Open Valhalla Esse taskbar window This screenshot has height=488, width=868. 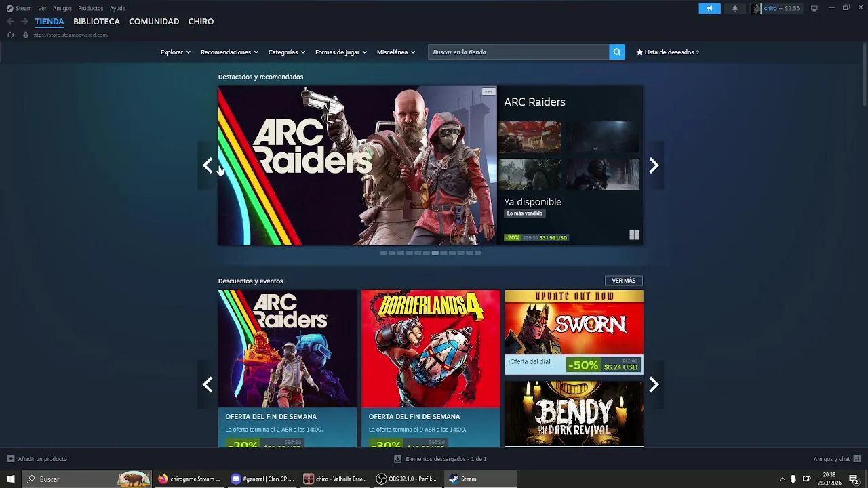coord(335,479)
